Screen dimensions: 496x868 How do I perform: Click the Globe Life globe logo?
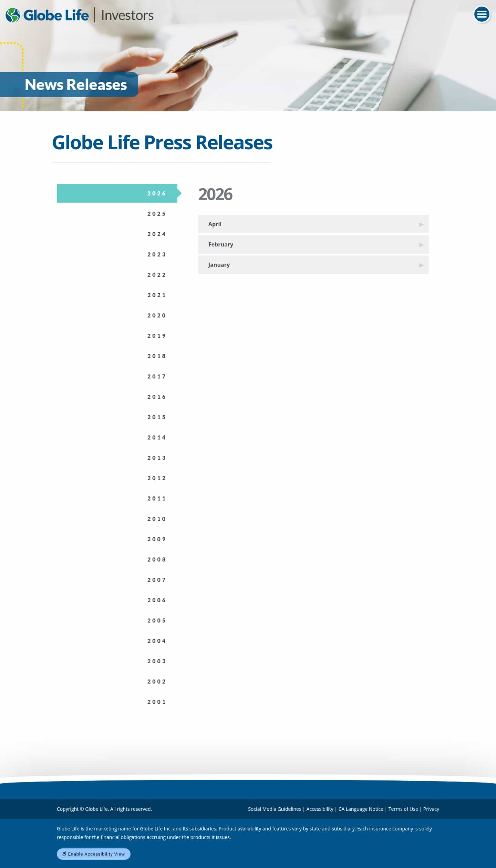(13, 15)
